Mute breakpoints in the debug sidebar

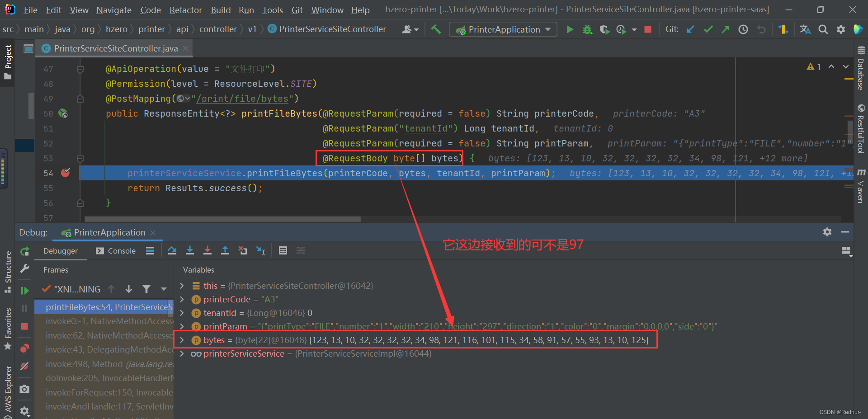[x=24, y=366]
